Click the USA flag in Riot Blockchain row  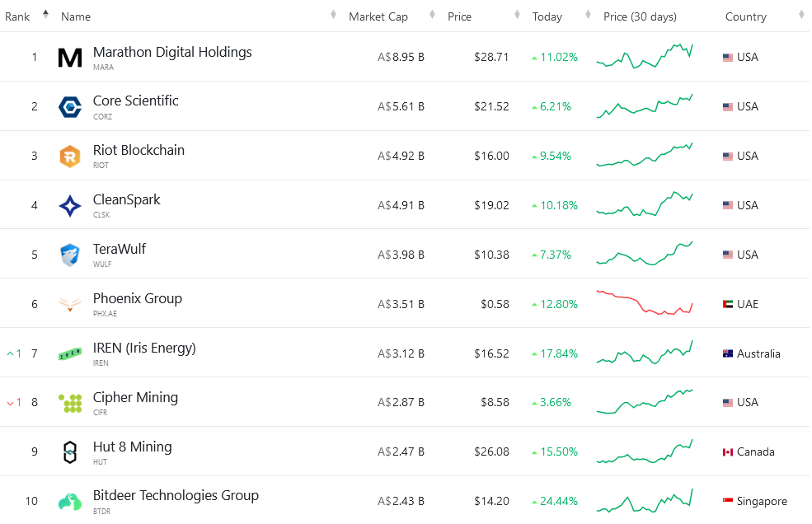point(728,157)
